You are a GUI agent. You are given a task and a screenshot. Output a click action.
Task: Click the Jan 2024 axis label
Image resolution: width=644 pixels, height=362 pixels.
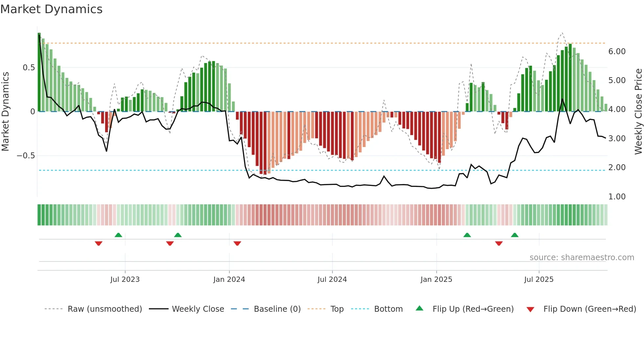[229, 280]
